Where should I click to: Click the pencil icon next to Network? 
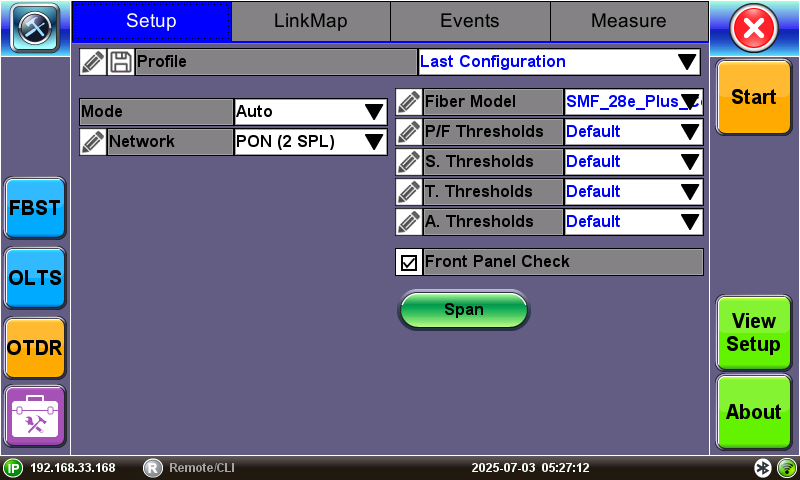93,142
